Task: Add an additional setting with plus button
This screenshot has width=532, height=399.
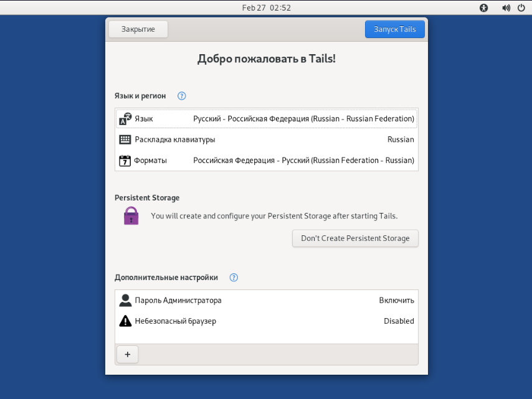Action: tap(128, 354)
